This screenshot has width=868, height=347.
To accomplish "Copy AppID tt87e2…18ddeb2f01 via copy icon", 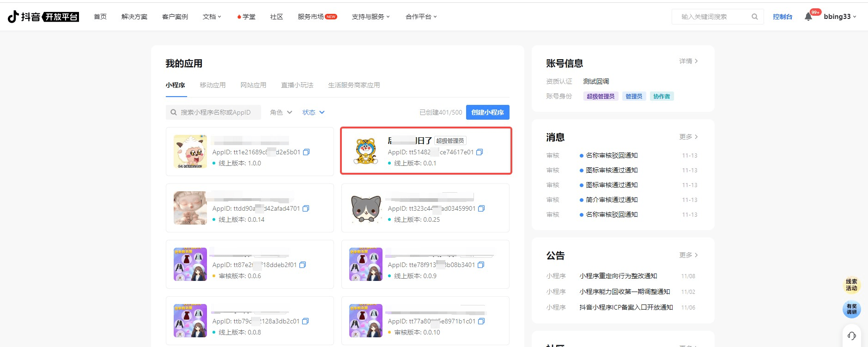I will [x=303, y=265].
